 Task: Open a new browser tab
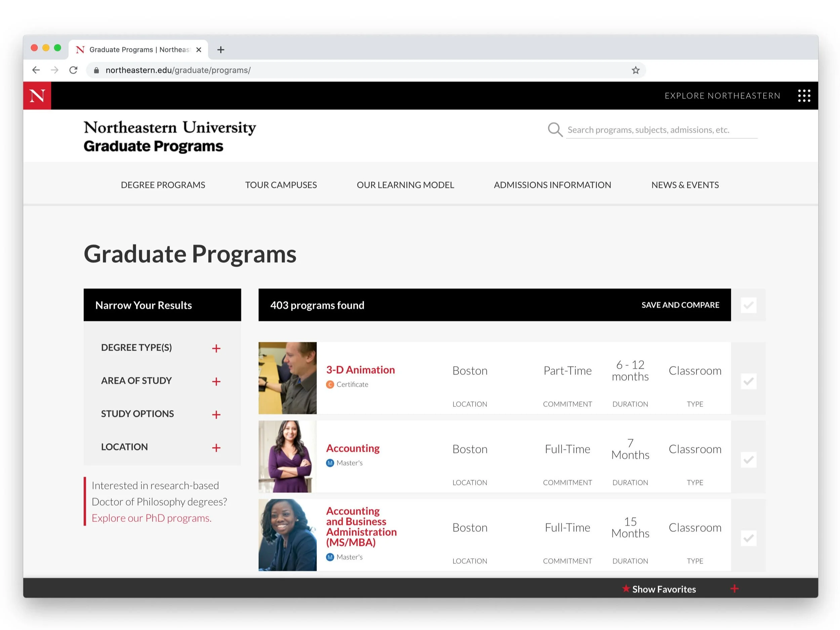click(x=221, y=50)
